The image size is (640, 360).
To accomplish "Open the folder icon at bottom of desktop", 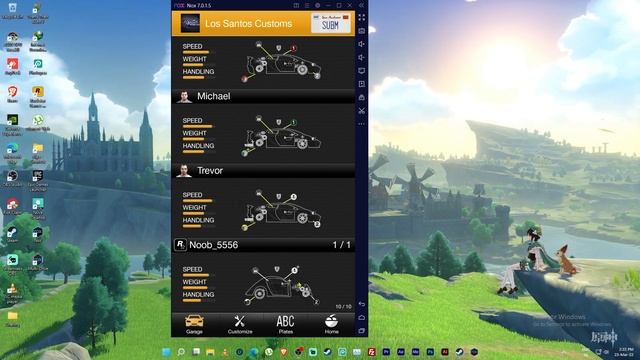I will pos(13,319).
